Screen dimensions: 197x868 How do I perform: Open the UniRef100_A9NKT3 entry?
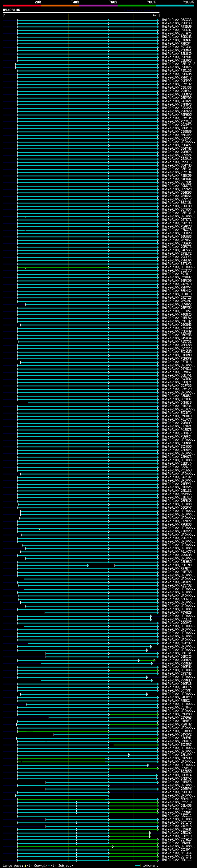click(x=176, y=186)
